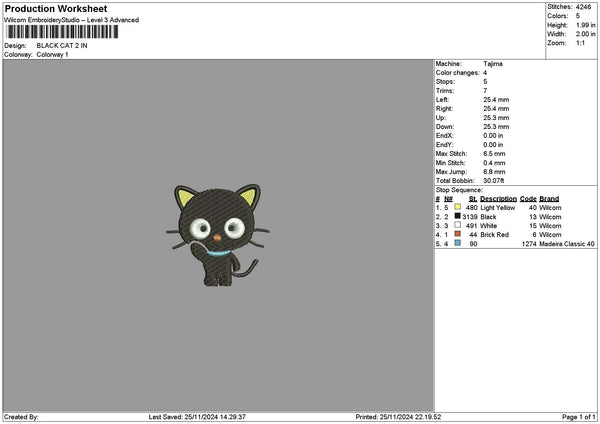This screenshot has height=424, width=600.
Task: Click the White thread color swatch
Action: click(457, 225)
